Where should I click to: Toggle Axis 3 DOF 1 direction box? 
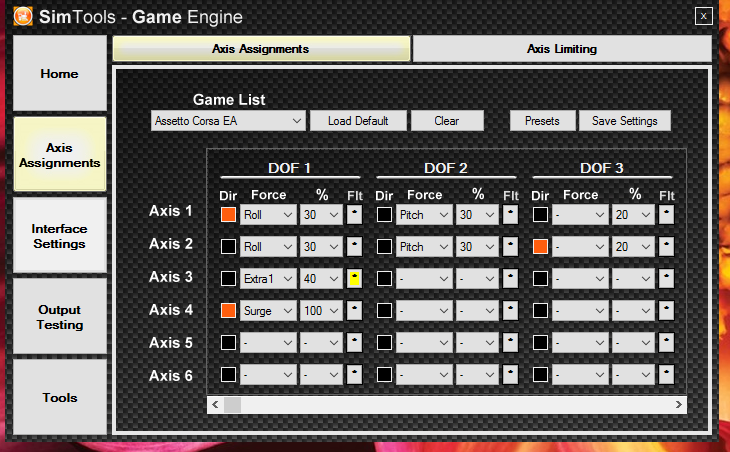click(x=228, y=278)
